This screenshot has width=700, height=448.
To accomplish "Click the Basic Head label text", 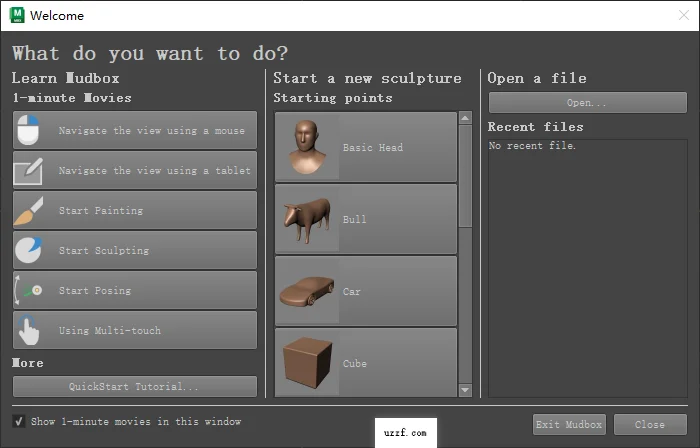I will point(373,147).
